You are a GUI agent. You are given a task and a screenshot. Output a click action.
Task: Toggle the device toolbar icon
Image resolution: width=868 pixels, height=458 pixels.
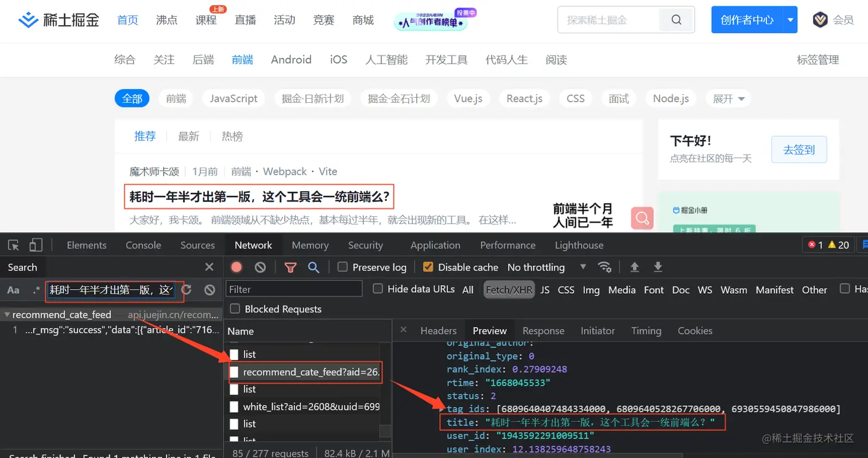[x=36, y=245]
